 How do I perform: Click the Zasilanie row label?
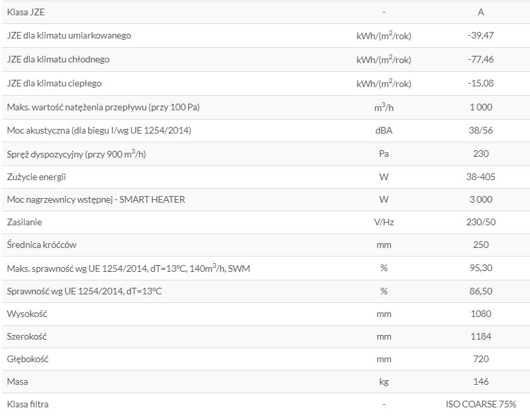click(x=25, y=222)
